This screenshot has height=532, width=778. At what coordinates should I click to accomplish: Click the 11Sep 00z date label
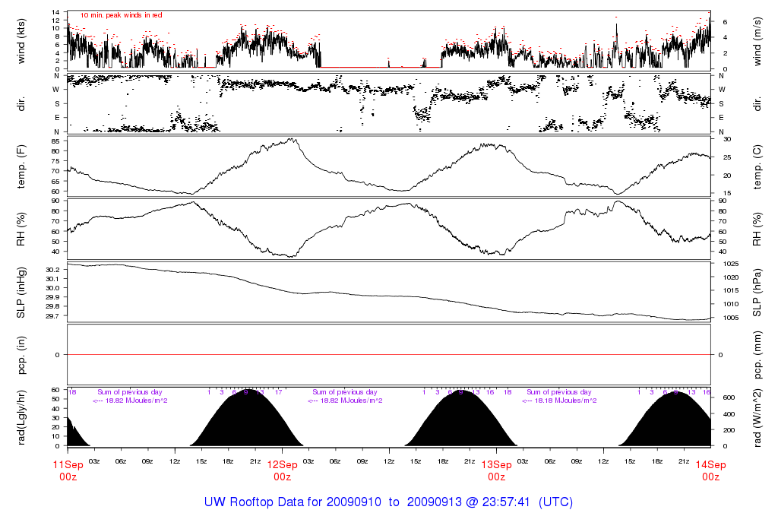tap(68, 470)
